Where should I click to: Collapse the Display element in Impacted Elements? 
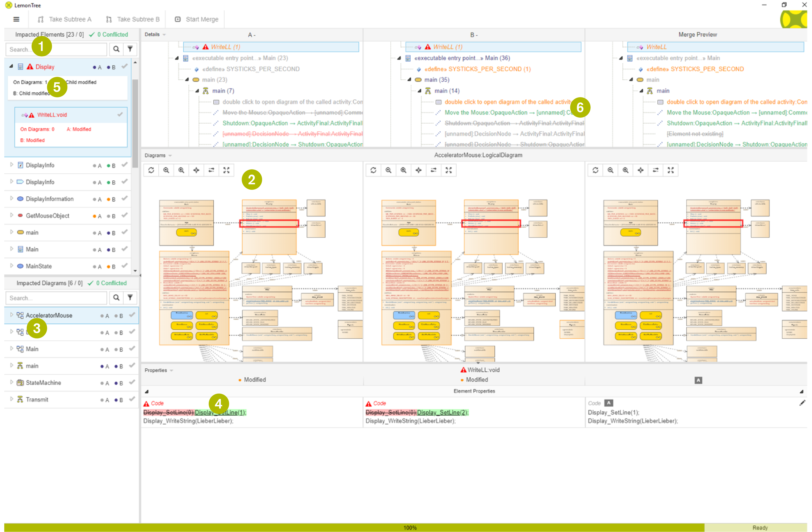11,66
